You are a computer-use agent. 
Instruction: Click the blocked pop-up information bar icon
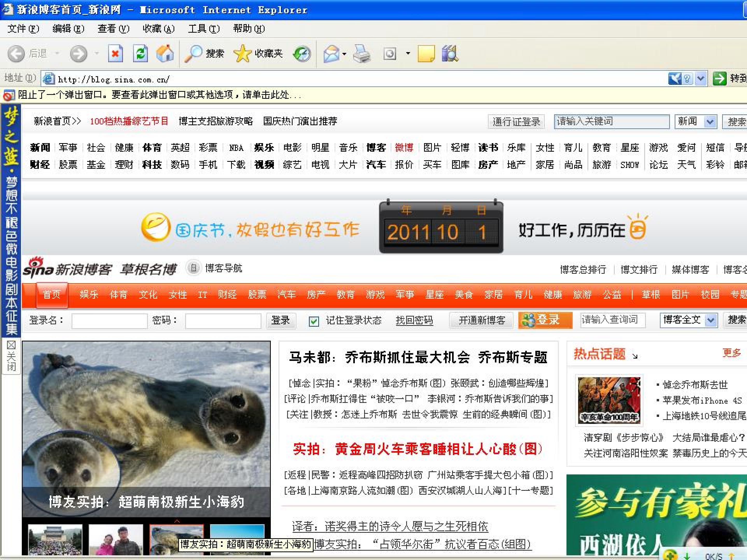[9, 95]
